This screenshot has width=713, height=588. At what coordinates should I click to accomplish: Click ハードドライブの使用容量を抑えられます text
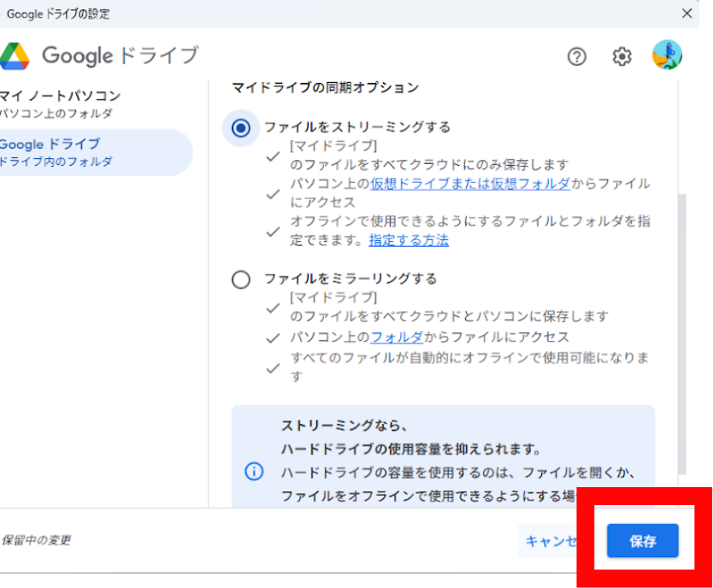coord(411,449)
